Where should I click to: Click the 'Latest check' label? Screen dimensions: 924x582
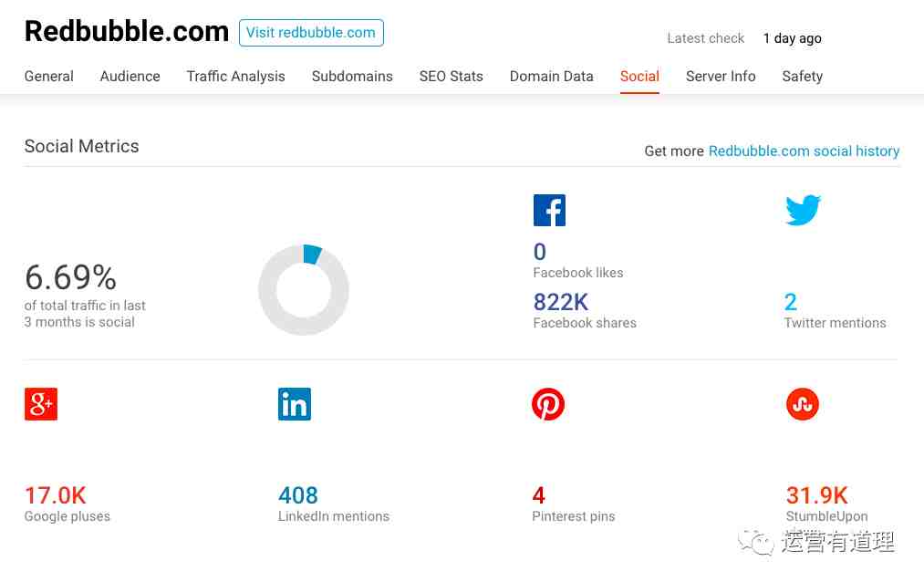pos(706,38)
